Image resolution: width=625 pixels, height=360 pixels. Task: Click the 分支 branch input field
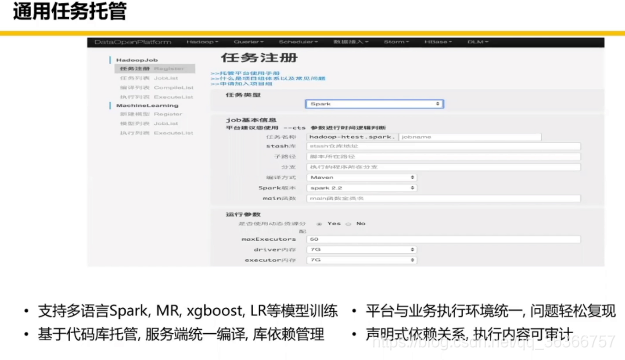443,167
